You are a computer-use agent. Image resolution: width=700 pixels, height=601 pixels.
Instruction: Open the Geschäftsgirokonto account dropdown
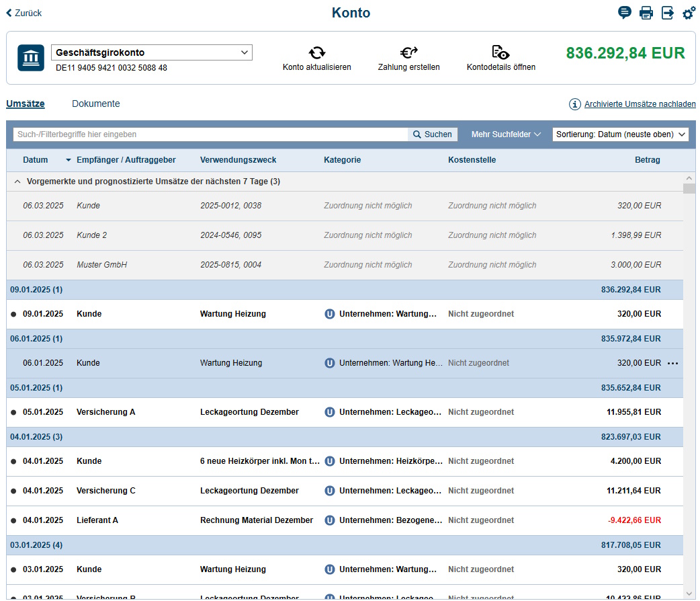point(152,52)
